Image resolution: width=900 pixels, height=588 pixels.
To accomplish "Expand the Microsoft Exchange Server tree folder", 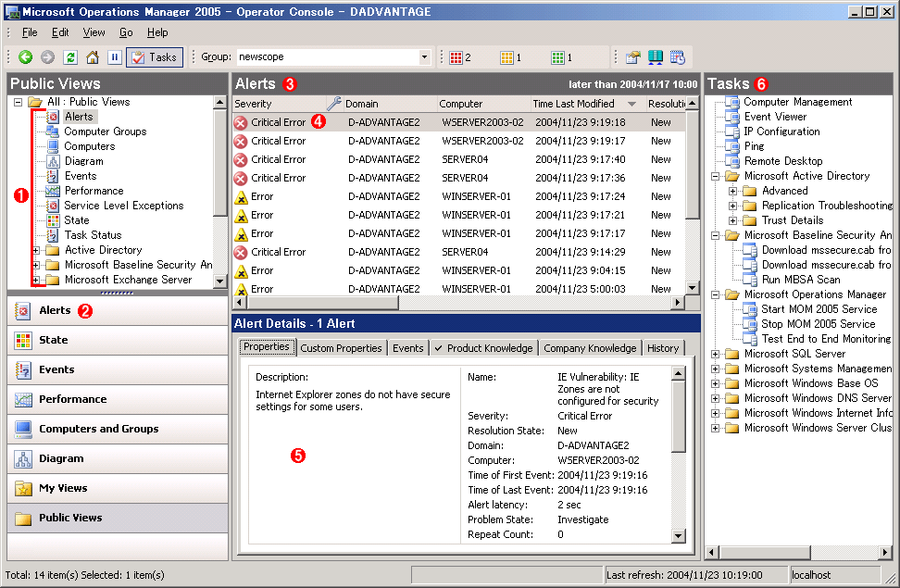I will click(x=35, y=281).
